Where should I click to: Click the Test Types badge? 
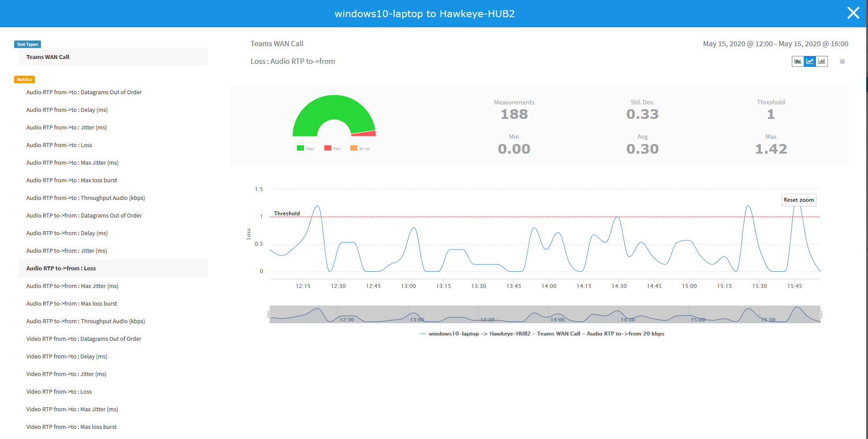[28, 44]
